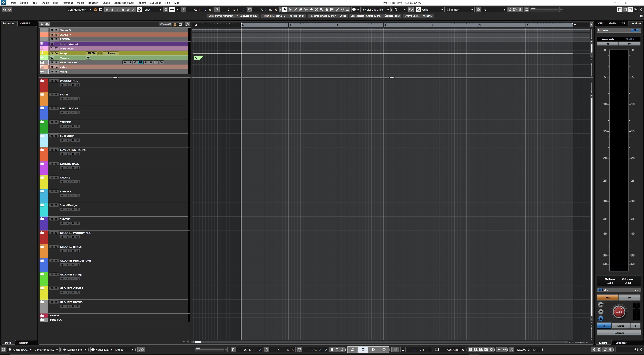Select the Draw pencil tool
This screenshot has width=644, height=355.
[295, 10]
